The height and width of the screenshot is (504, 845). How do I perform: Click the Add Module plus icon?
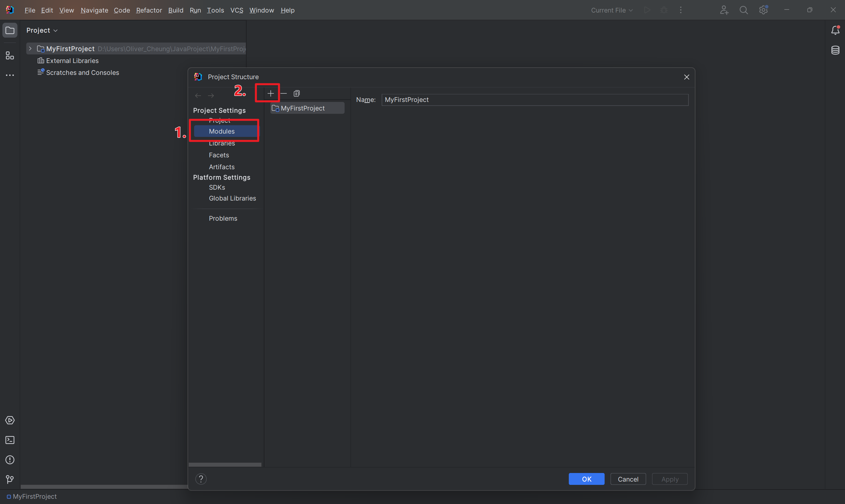point(269,93)
